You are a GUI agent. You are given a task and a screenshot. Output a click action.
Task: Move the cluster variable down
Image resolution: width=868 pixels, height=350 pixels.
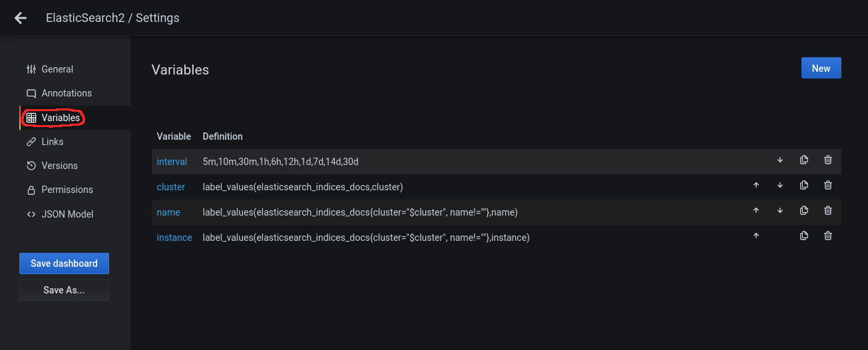tap(780, 186)
